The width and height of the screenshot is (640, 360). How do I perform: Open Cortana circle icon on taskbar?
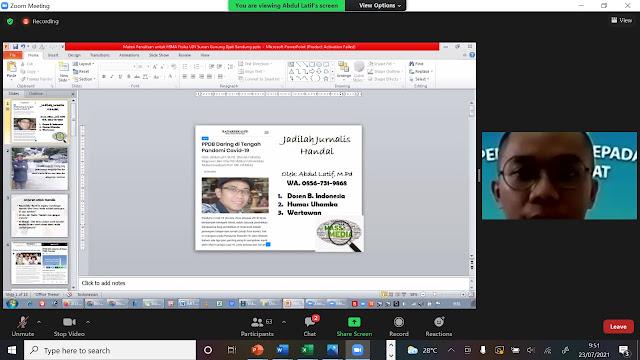coord(208,350)
